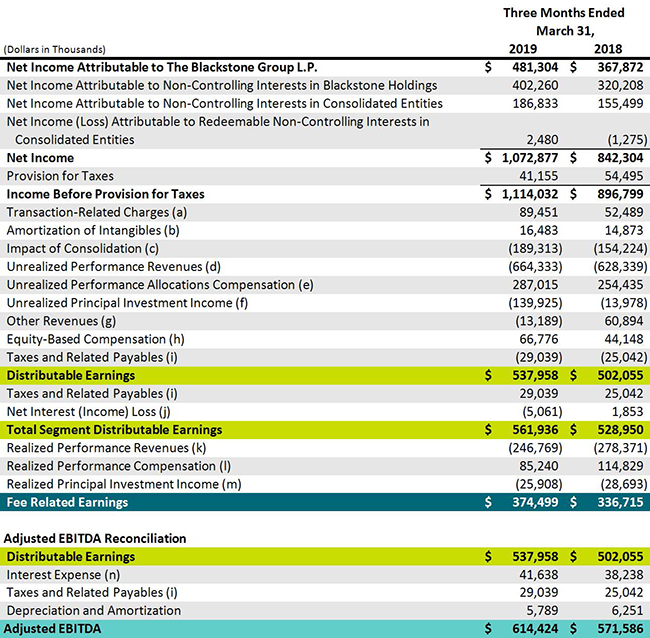Select the 2019 value 481,304 in first row
The width and height of the screenshot is (650, 638).
coord(533,67)
